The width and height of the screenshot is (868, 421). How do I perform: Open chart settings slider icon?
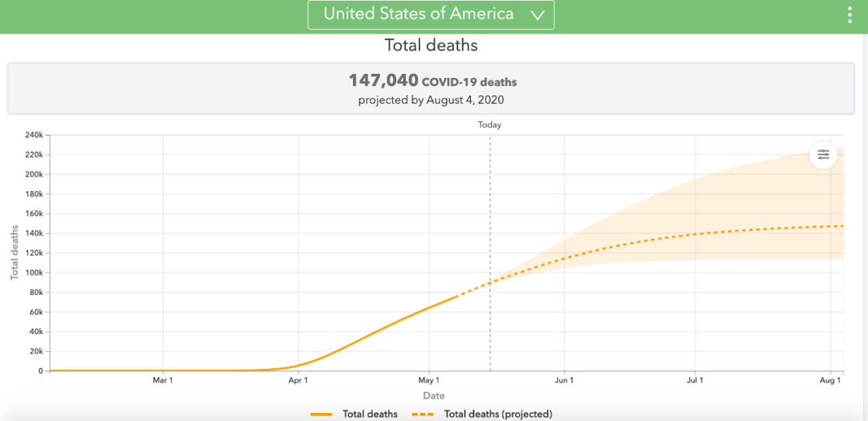[x=823, y=154]
